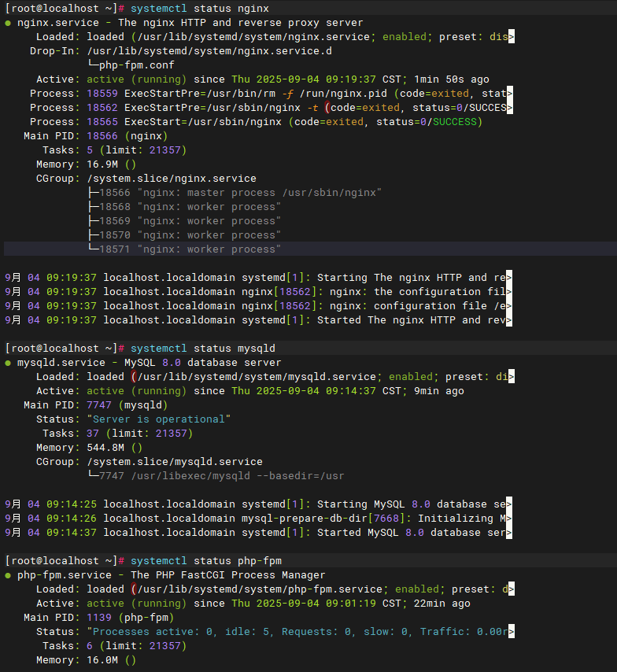Click the truncation marker after 'Initializing M'
Viewport: 617px width, 672px height.
coord(509,519)
